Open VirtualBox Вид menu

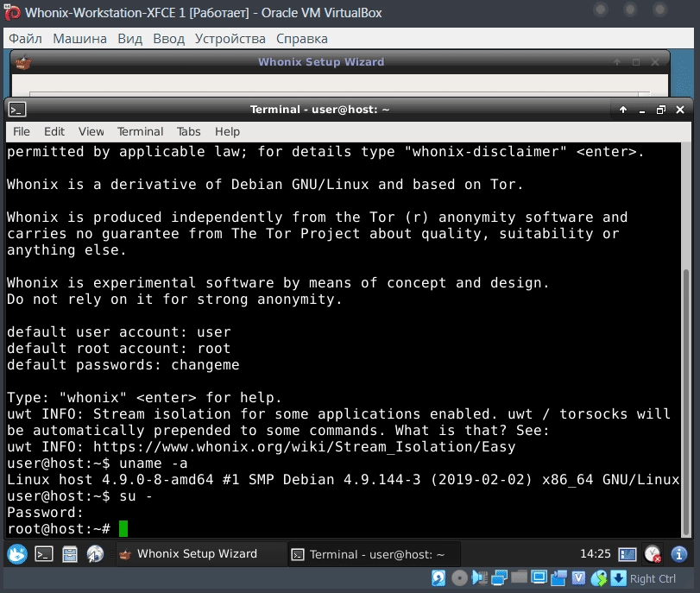coord(130,39)
